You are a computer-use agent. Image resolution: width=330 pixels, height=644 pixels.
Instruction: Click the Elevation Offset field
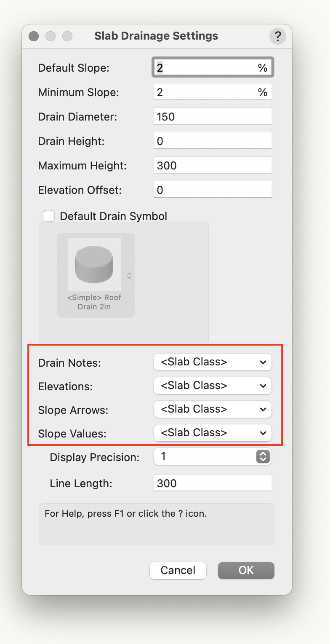pos(213,190)
